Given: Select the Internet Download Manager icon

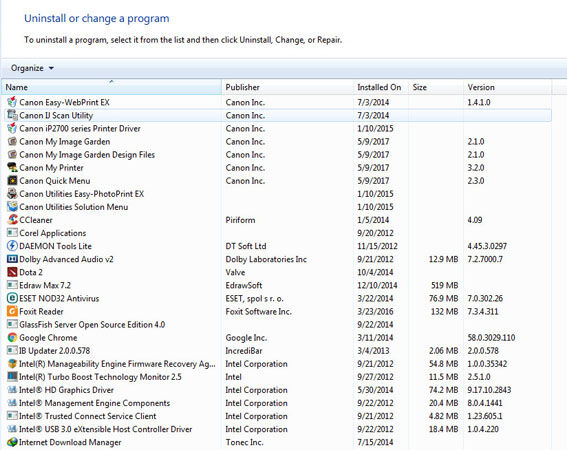Looking at the screenshot, I should [x=12, y=442].
